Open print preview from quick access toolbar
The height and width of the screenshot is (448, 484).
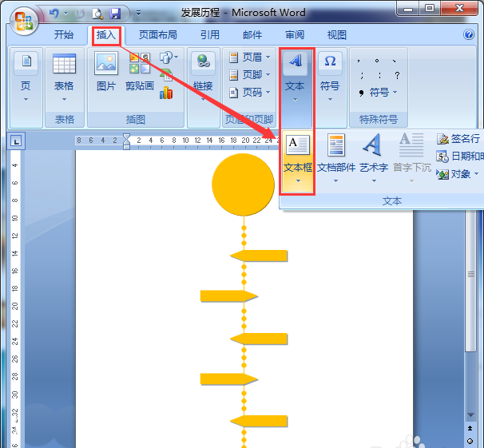click(x=97, y=14)
